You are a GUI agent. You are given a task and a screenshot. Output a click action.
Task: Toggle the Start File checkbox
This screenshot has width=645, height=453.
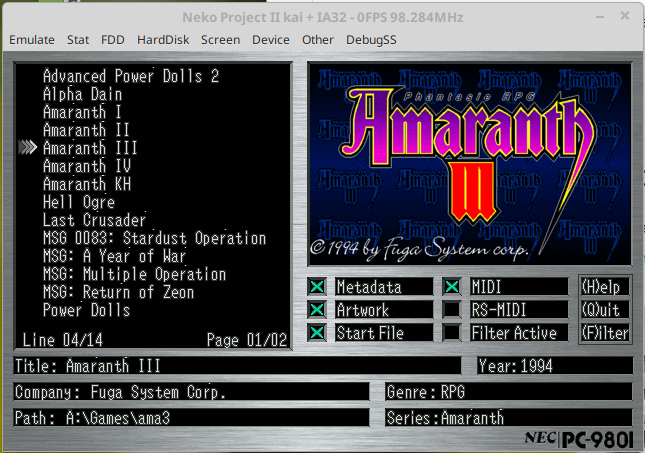coord(318,333)
